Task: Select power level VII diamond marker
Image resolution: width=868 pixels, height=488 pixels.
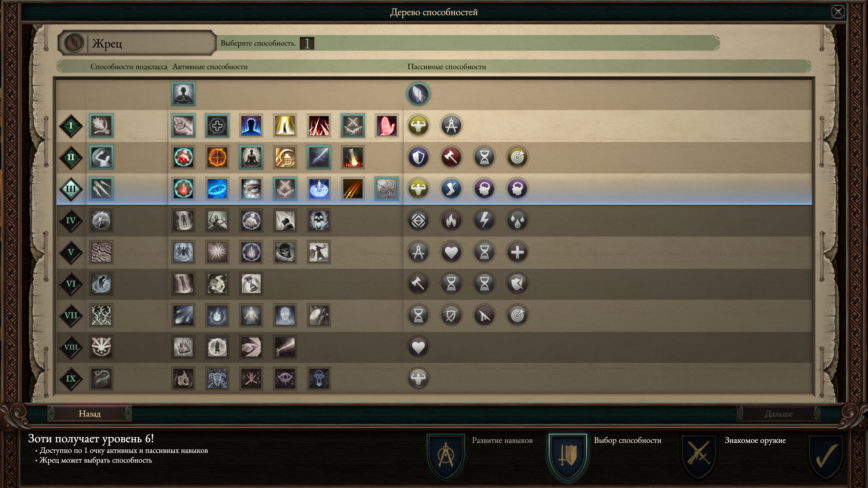Action: [71, 315]
